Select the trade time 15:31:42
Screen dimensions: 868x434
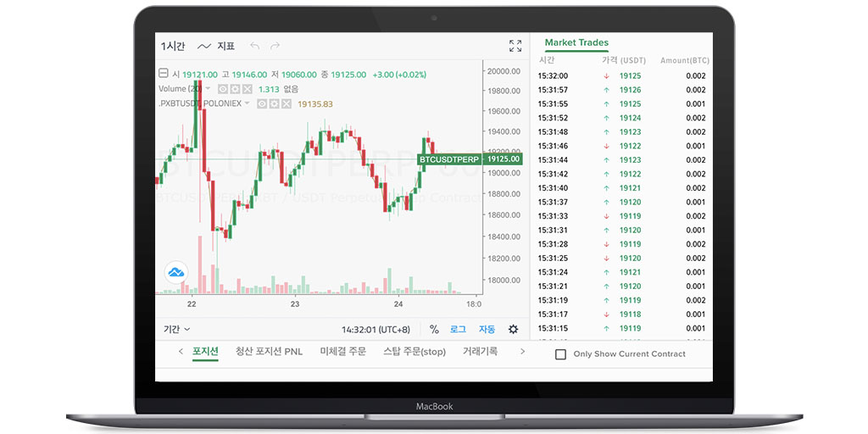pyautogui.click(x=553, y=174)
